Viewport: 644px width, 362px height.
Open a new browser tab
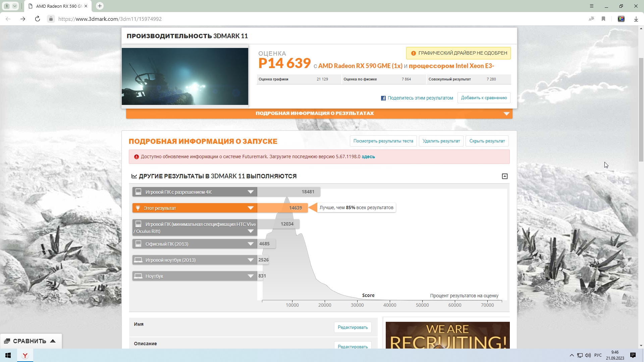coord(100,6)
